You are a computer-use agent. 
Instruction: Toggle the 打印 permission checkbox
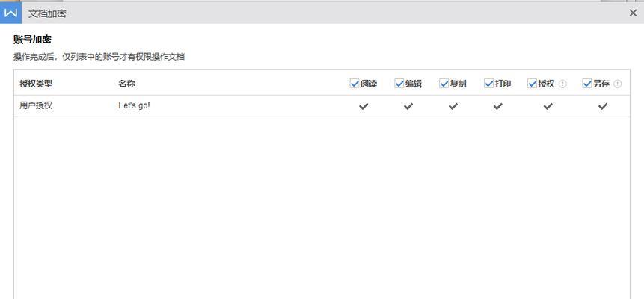[x=488, y=84]
